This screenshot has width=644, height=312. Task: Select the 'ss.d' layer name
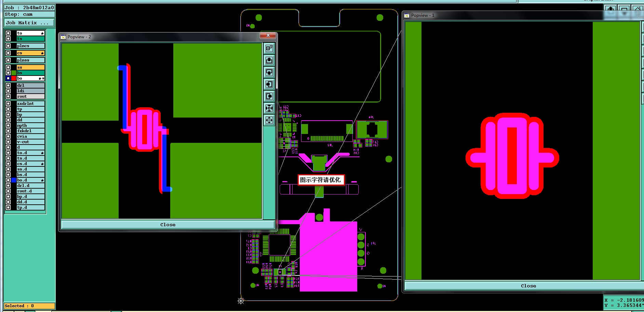click(x=30, y=169)
